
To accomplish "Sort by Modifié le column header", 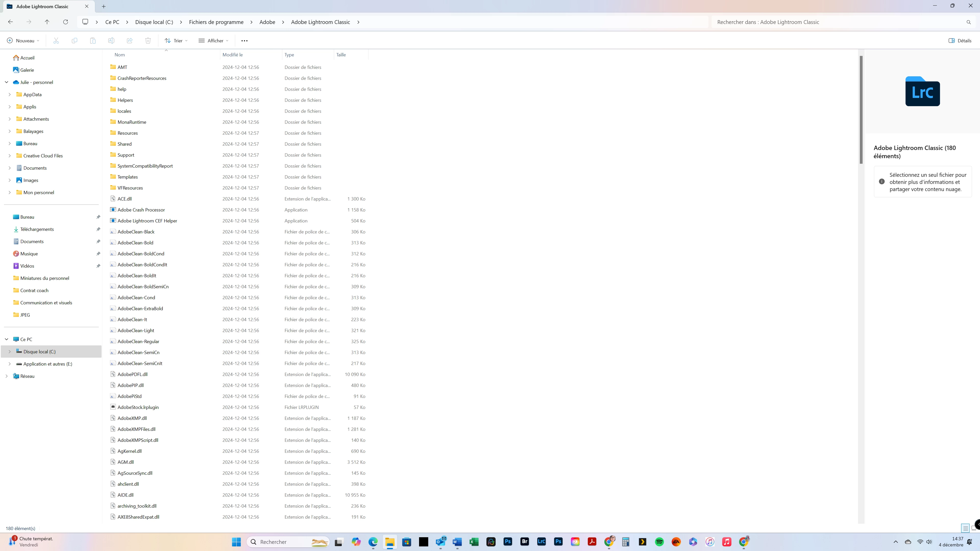I will click(x=232, y=55).
